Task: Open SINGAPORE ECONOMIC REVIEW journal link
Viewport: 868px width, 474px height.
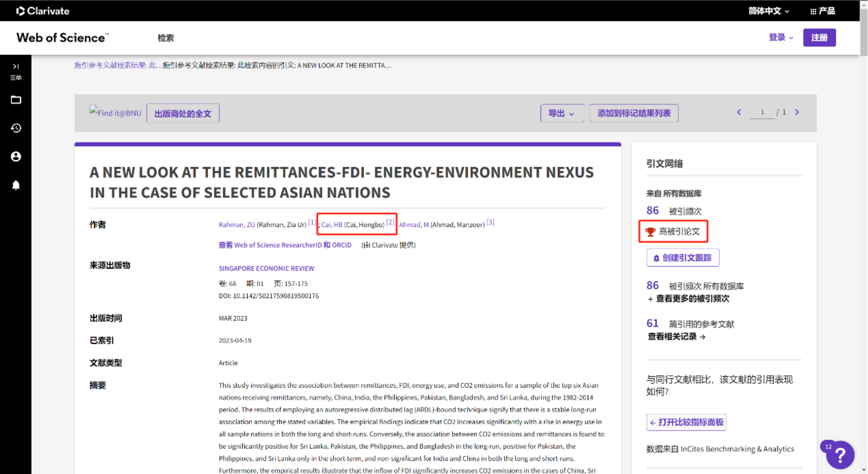Action: tap(266, 269)
